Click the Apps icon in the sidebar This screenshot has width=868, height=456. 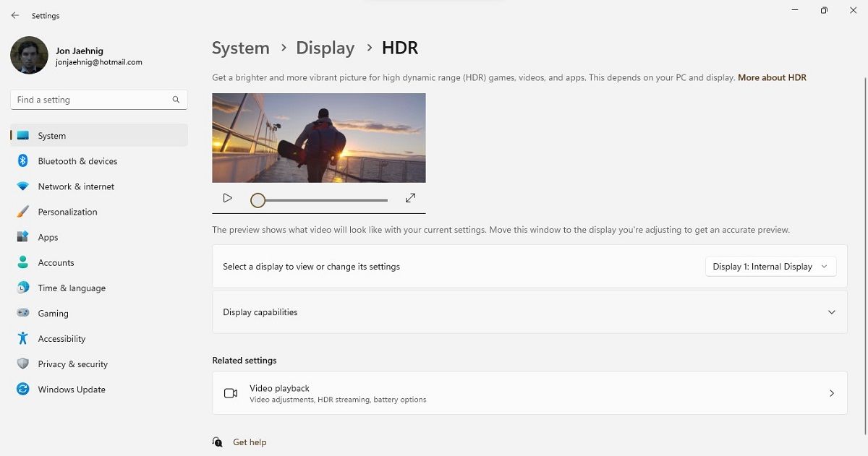[x=22, y=236]
